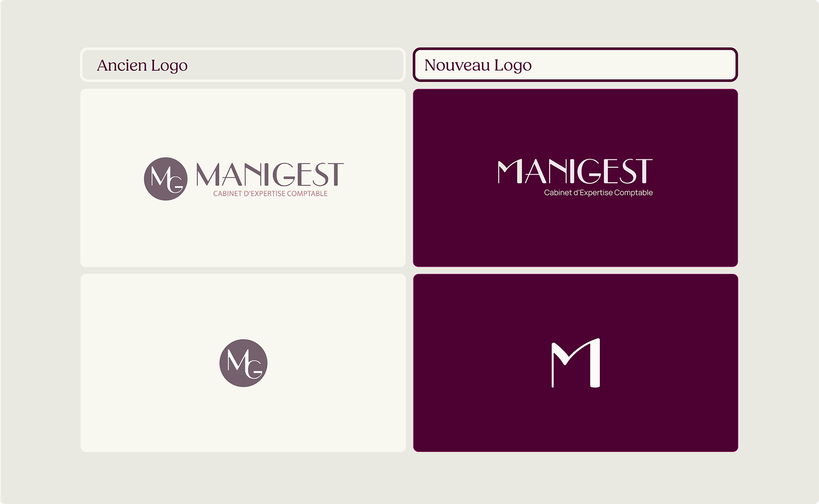Select the Nouveau Logo label box
Screen dimensions: 819x504
(575, 64)
